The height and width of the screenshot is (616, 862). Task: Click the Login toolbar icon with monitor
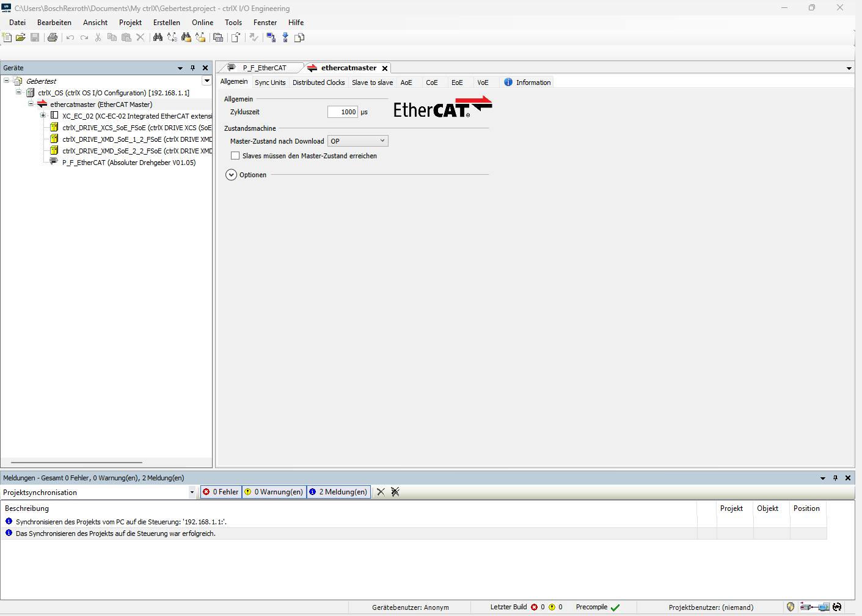point(271,38)
